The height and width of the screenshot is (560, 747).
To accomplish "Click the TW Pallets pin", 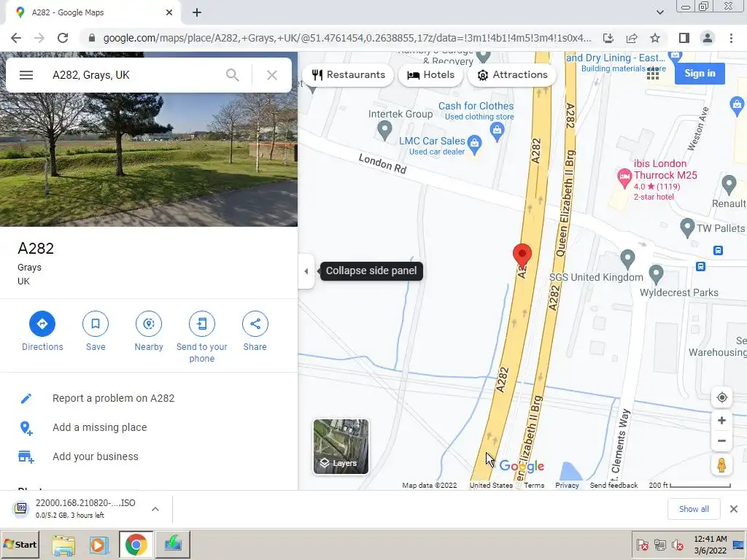I will pos(687,227).
